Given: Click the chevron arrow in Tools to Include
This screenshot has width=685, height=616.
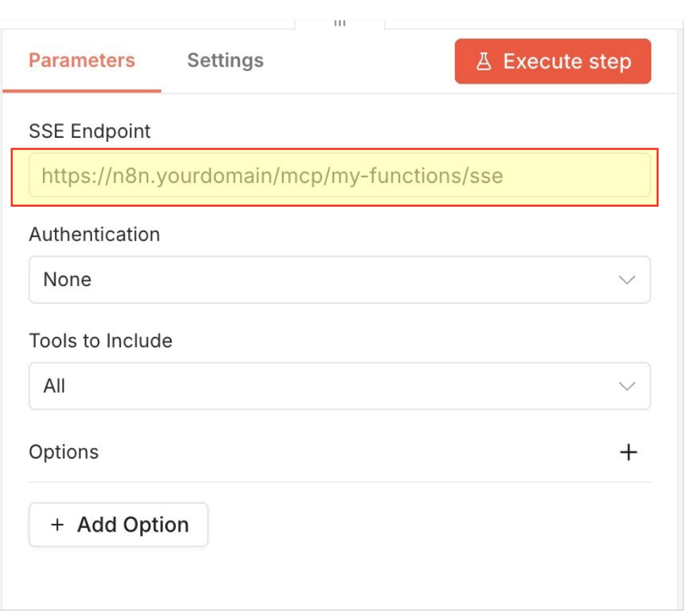Looking at the screenshot, I should tap(627, 386).
